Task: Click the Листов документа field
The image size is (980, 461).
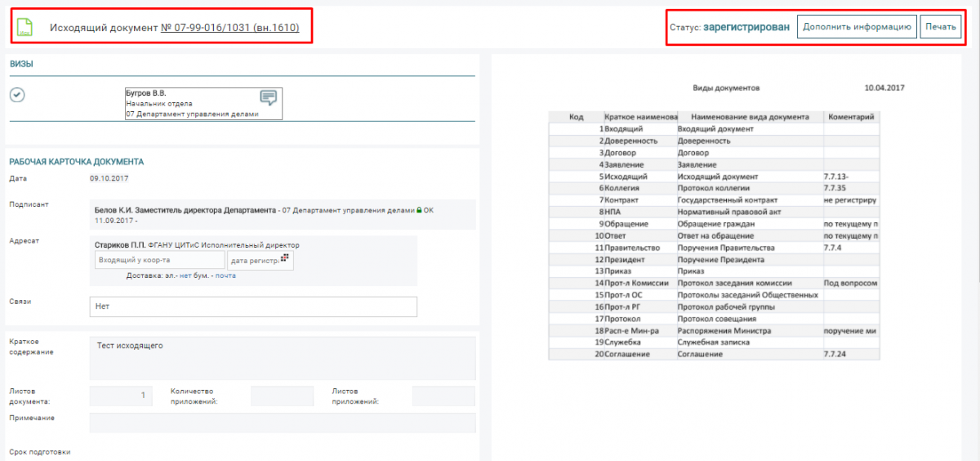Action: click(x=121, y=396)
